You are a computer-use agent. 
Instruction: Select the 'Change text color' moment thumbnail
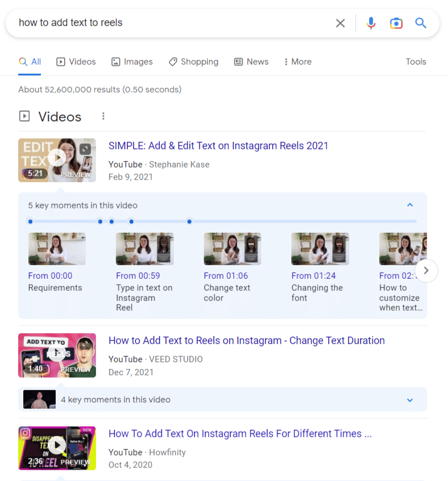pyautogui.click(x=232, y=249)
